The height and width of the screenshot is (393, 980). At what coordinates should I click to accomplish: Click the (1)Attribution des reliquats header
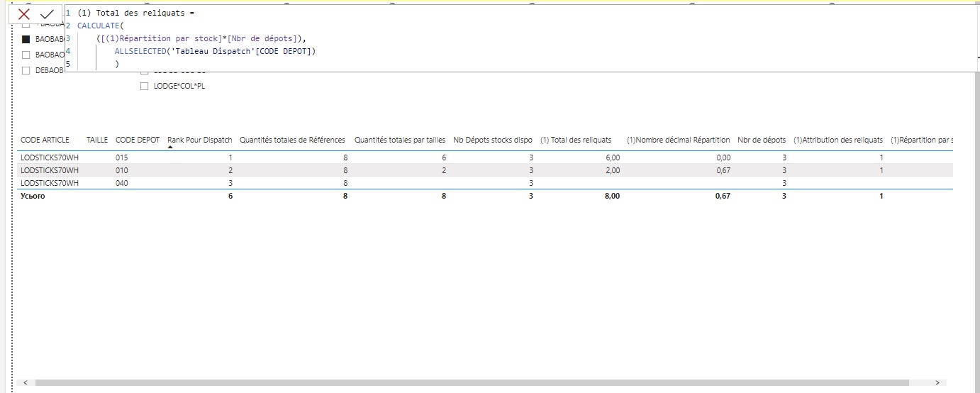838,140
